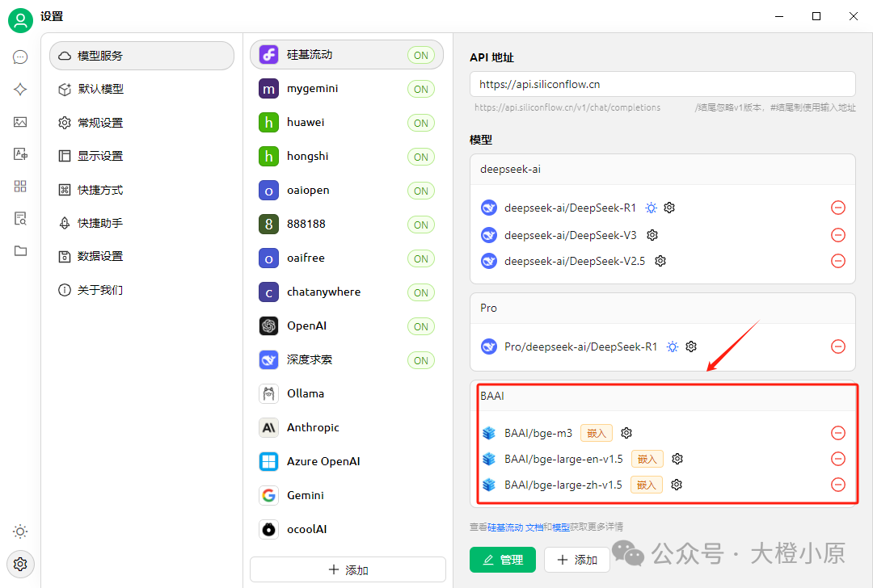Remove the deepseek-ai/DeepSeek-V2.5 model

coord(838,261)
